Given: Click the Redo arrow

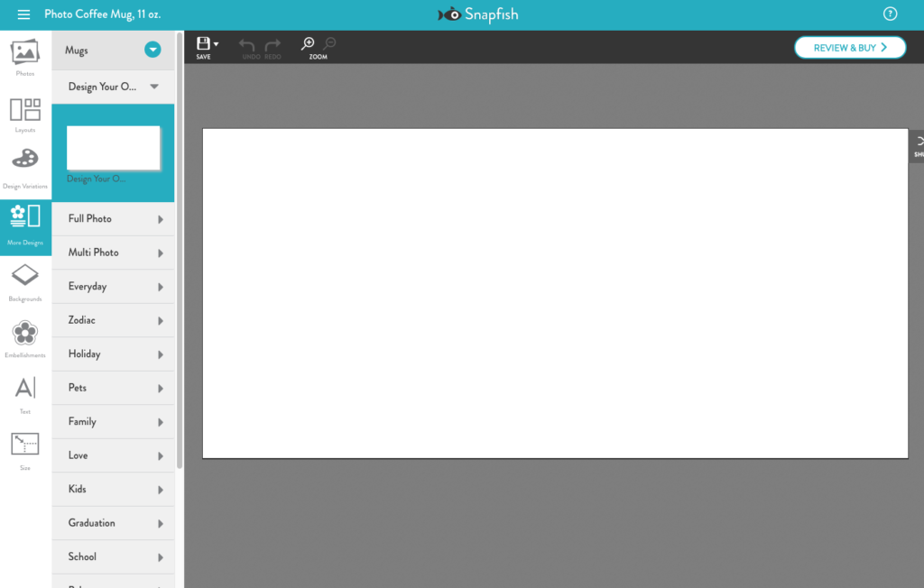Looking at the screenshot, I should (273, 45).
